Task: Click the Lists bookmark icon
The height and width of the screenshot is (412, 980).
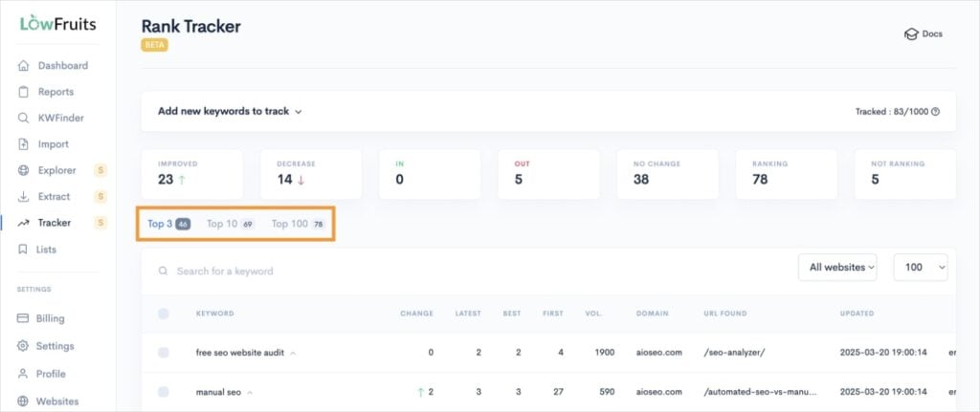Action: [23, 249]
